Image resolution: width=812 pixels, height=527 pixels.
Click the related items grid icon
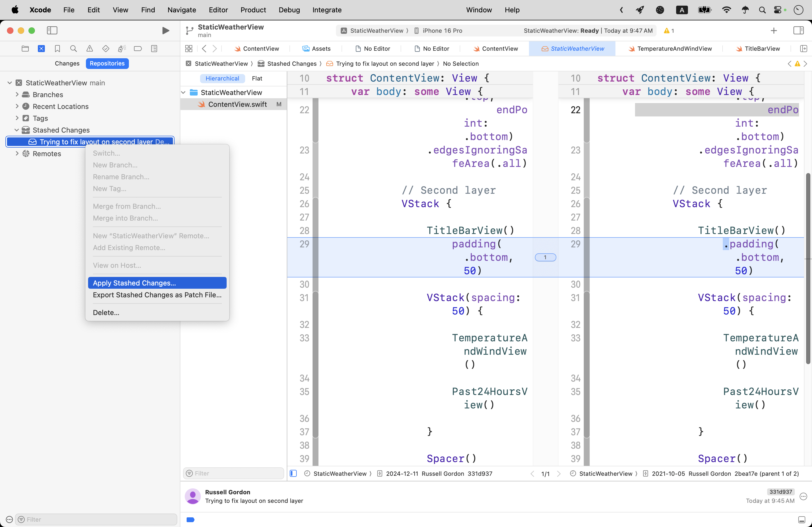[x=189, y=49]
